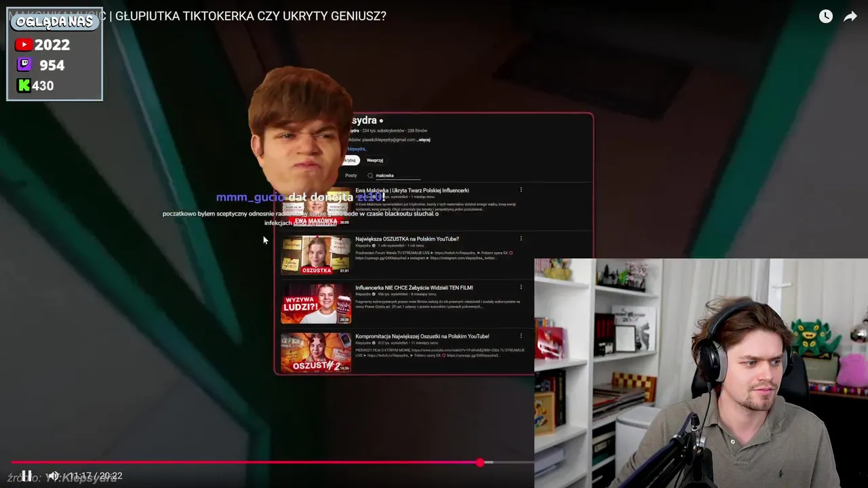Open Największa OSZUSTKA na Polskim YouTube title
This screenshot has height=488, width=868.
[x=407, y=239]
